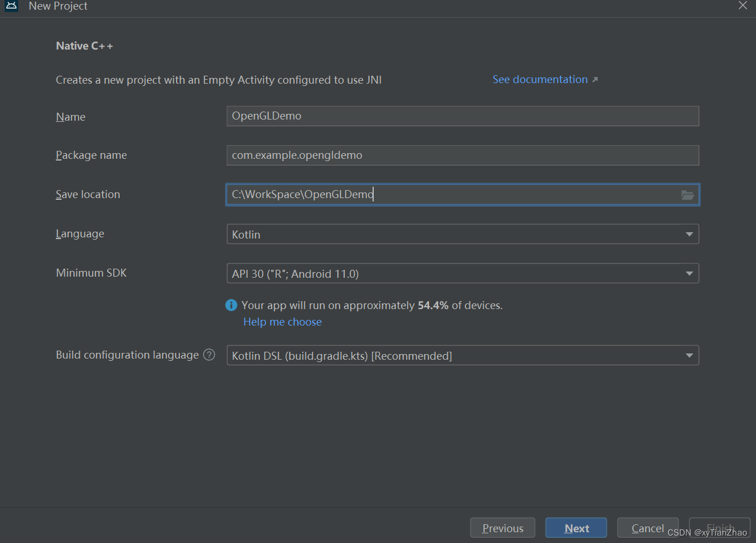Click the Save location label
The image size is (756, 543).
pyautogui.click(x=88, y=195)
